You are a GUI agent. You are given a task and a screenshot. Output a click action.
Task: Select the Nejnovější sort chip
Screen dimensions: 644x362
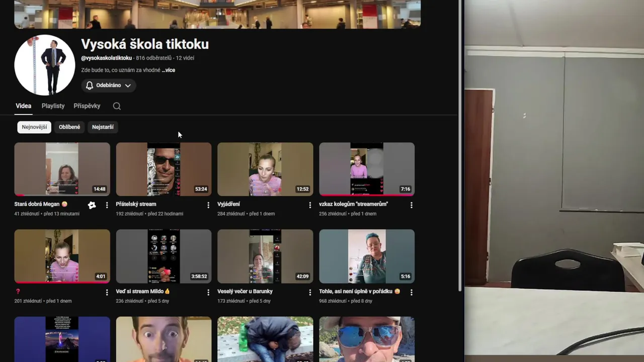tap(34, 127)
